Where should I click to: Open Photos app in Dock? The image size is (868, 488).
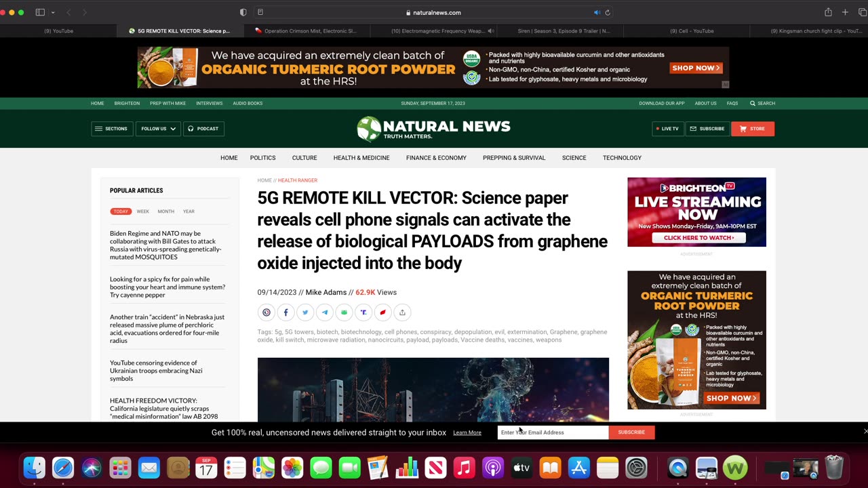[x=292, y=468]
